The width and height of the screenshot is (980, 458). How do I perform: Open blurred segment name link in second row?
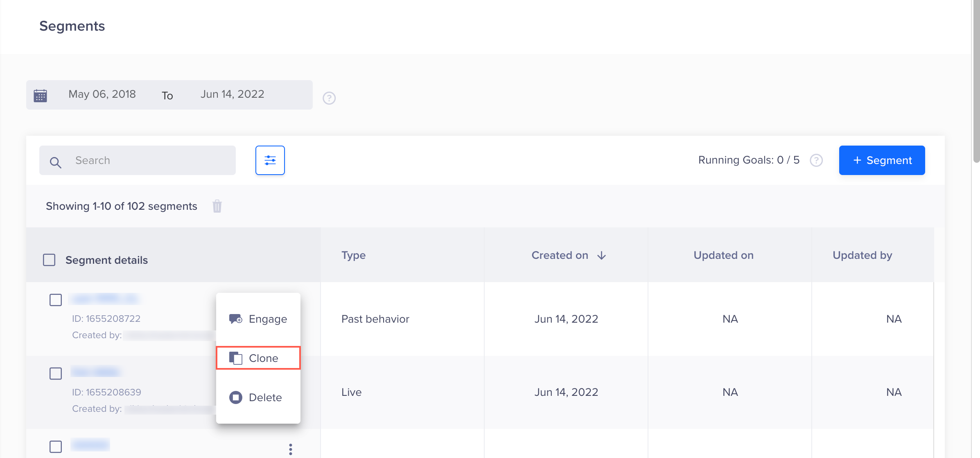(97, 372)
